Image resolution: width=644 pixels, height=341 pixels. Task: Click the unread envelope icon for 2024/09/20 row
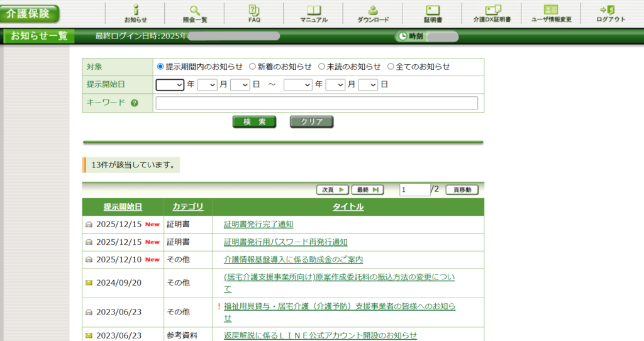pos(89,282)
